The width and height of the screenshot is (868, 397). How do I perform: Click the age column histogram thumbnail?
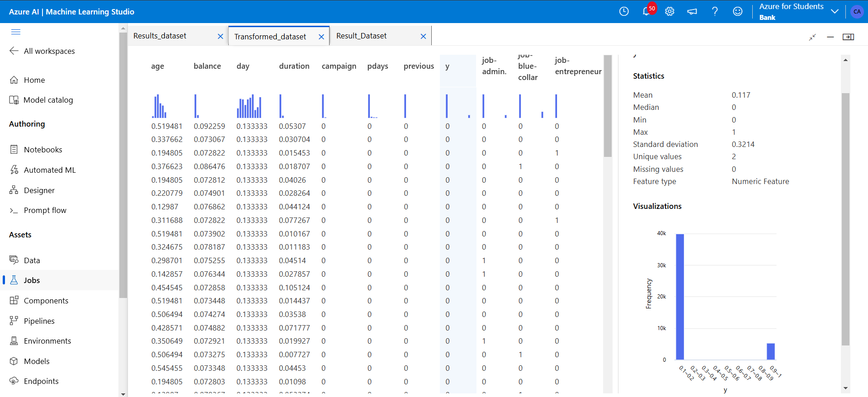(160, 106)
